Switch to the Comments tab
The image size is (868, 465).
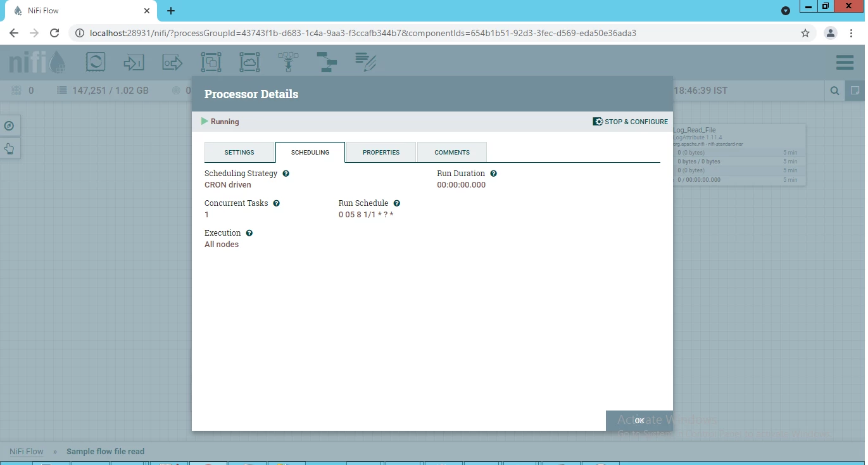coord(452,153)
